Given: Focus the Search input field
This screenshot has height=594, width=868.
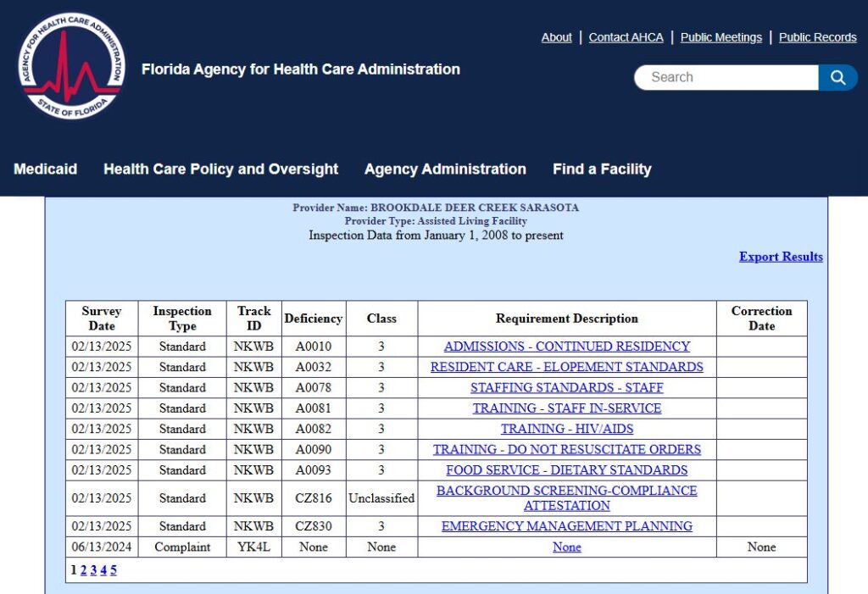Looking at the screenshot, I should point(726,77).
